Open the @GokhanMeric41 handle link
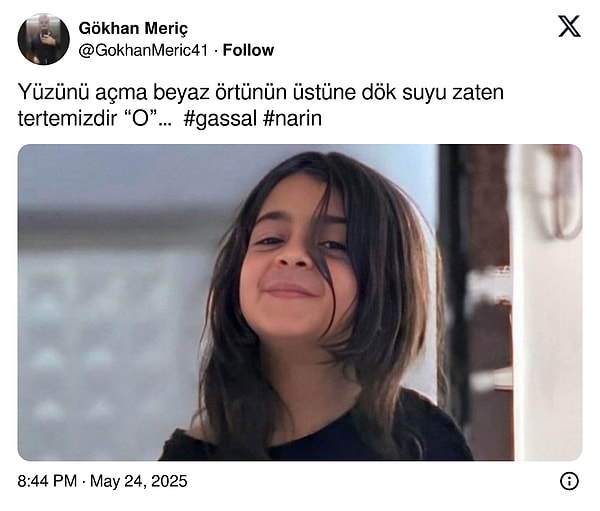 pos(143,50)
